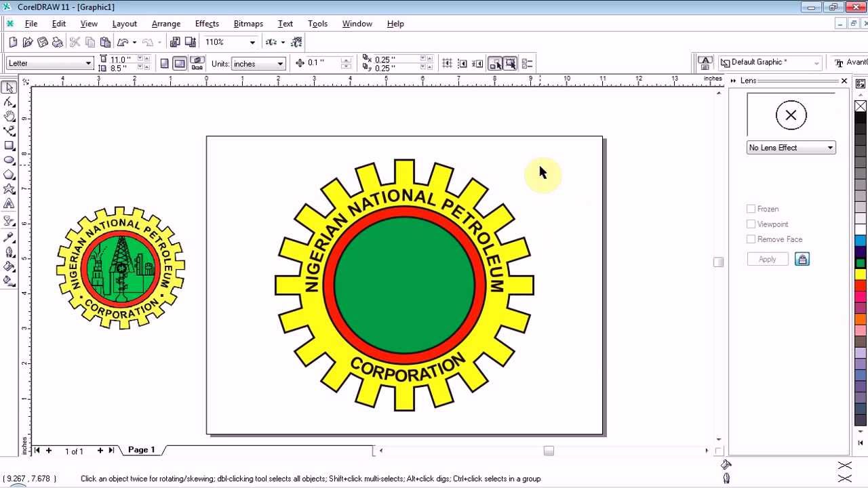The image size is (868, 488).
Task: Click the nudge offset 0.1 field
Action: tap(323, 63)
